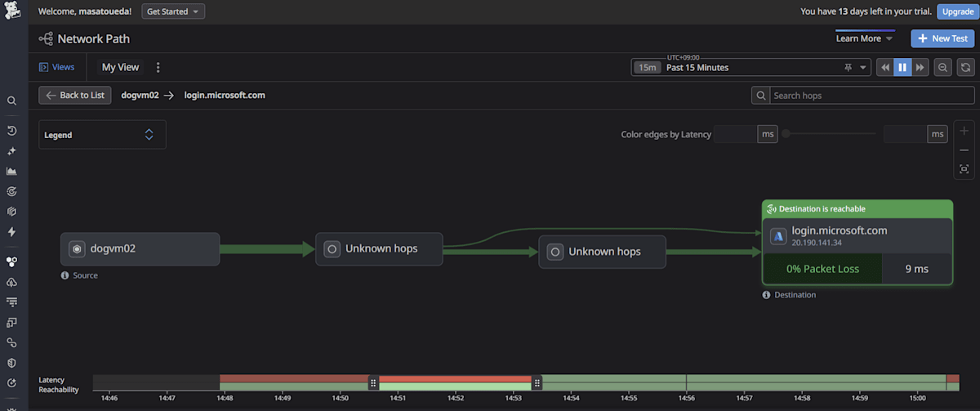The height and width of the screenshot is (411, 980).
Task: Click the login.microsoft.com breadcrumb
Action: [225, 96]
